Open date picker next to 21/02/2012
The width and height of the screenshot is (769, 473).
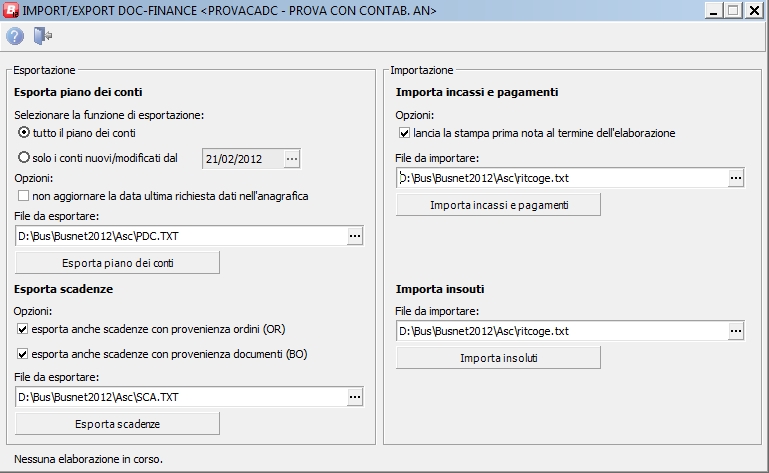tap(291, 158)
